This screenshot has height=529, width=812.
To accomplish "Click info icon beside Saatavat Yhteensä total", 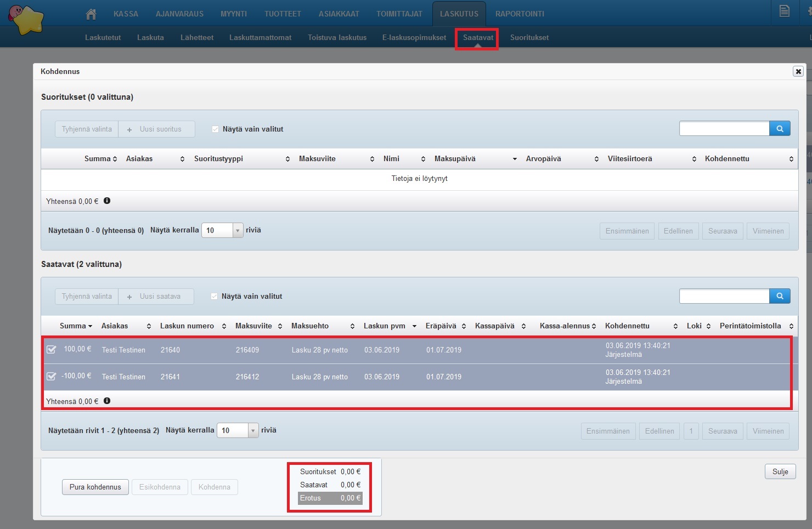I will tap(107, 401).
